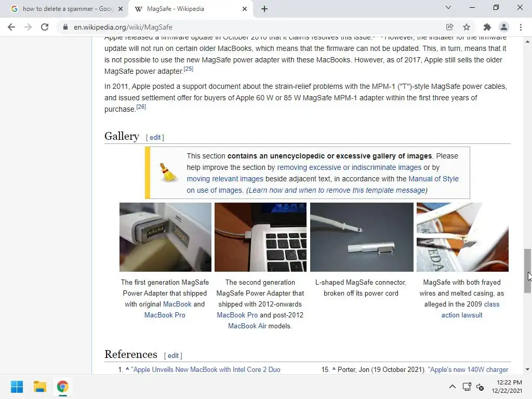This screenshot has height=399, width=532.
Task: Jump back from reference 1 caret
Action: (127, 369)
